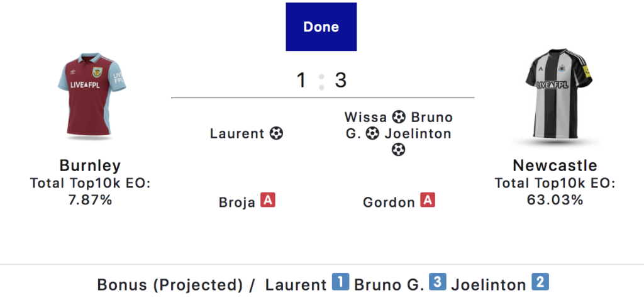This screenshot has height=300, width=644.
Task: Select the Newcastle striped kit image
Action: click(x=556, y=94)
